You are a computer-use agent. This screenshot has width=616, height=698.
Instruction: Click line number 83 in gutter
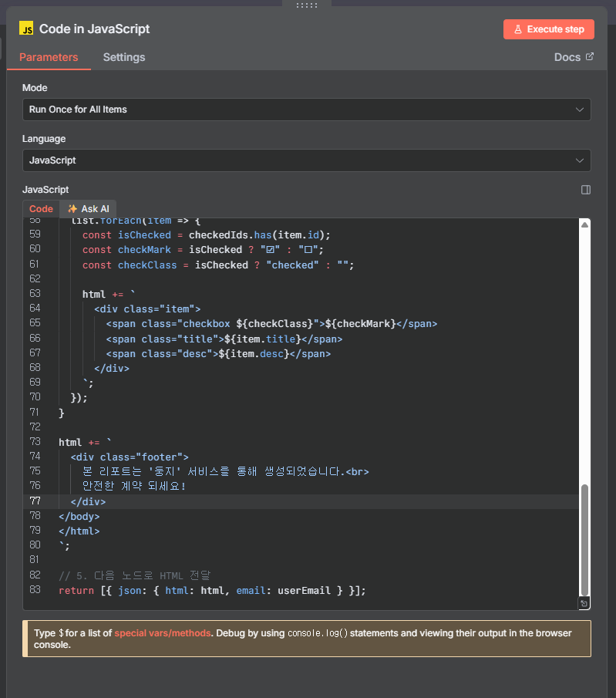[x=35, y=591]
